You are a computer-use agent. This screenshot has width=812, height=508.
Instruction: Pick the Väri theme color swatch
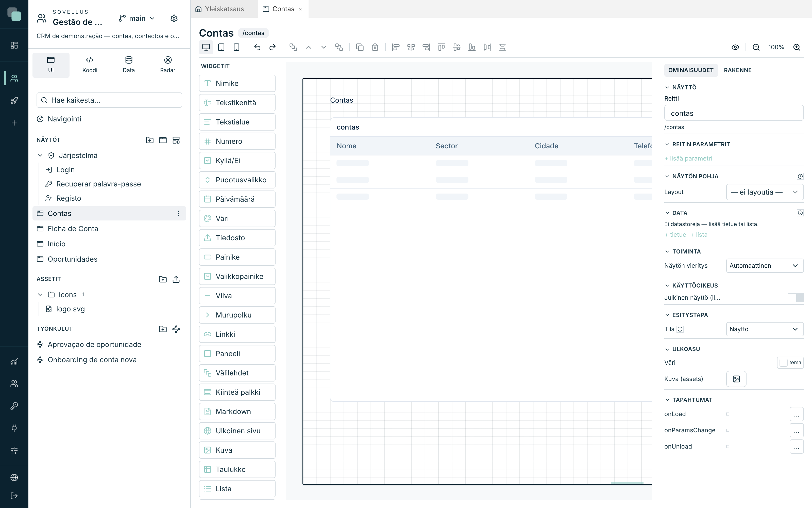click(790, 363)
